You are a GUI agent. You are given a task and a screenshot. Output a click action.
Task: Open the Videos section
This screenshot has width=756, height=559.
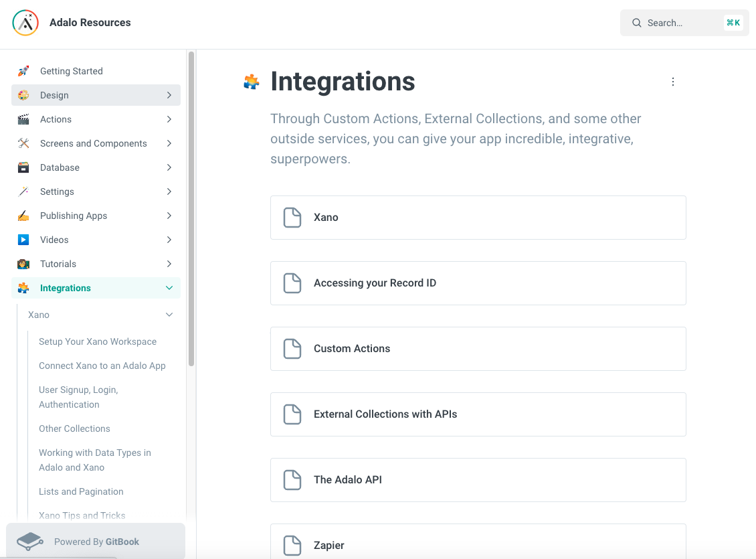(96, 240)
